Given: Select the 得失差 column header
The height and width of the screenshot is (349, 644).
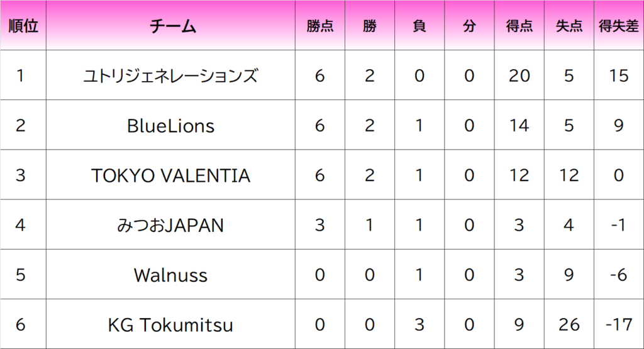Looking at the screenshot, I should [619, 25].
